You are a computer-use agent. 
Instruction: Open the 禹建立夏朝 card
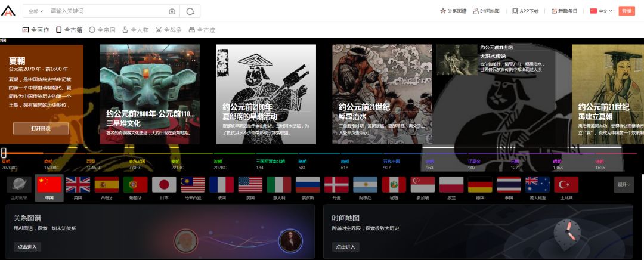click(x=608, y=94)
